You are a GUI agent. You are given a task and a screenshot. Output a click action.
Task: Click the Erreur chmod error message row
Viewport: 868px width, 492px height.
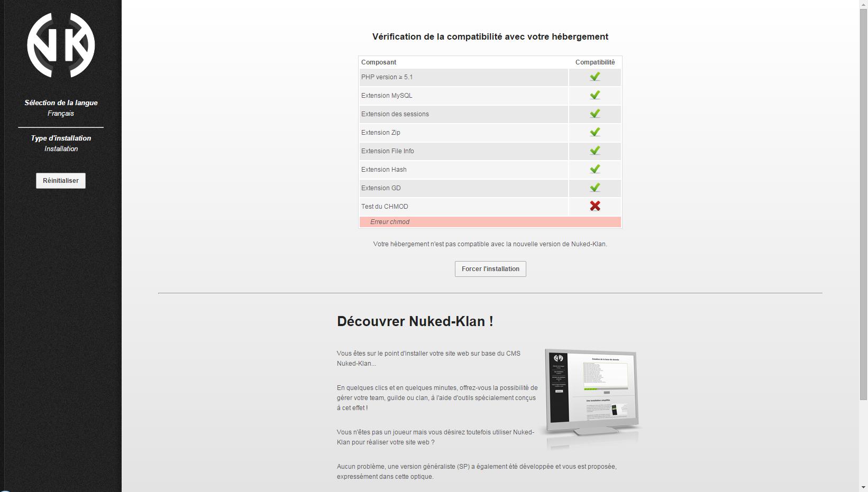490,222
